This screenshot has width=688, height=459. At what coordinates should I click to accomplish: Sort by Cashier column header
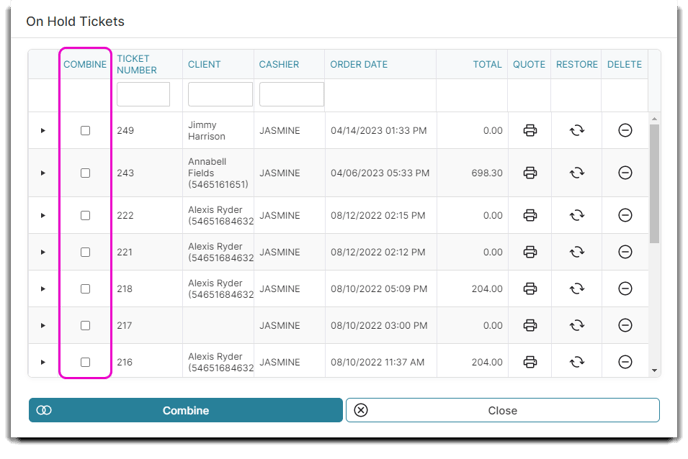pyautogui.click(x=279, y=65)
